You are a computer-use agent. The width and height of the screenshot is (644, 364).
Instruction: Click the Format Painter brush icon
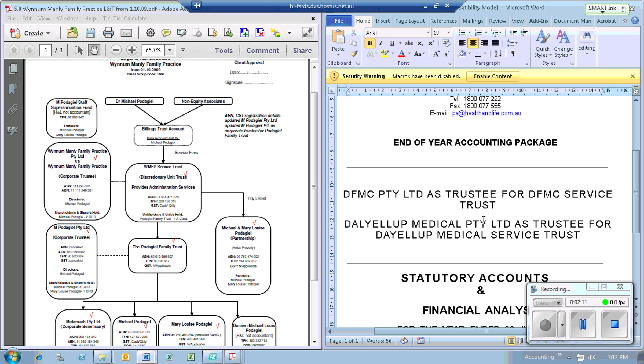[x=354, y=54]
